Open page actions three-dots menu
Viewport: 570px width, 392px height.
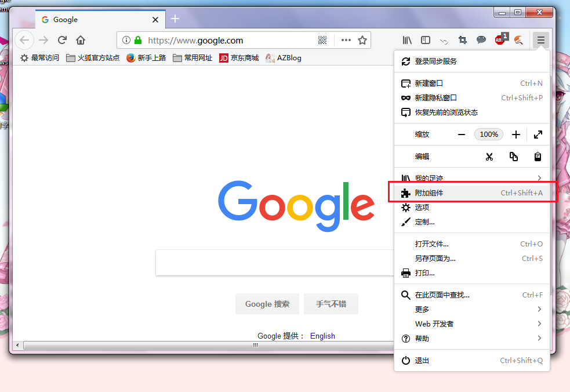(346, 40)
